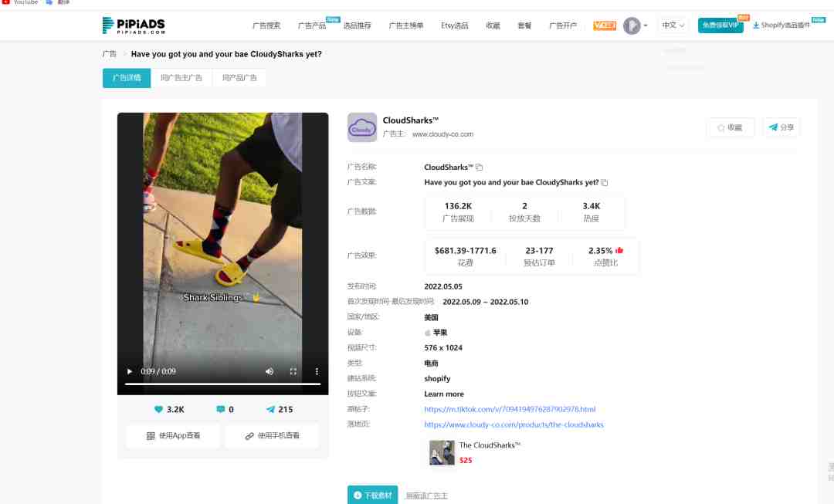Click the 下载素材 download button
This screenshot has height=504, width=834.
373,496
